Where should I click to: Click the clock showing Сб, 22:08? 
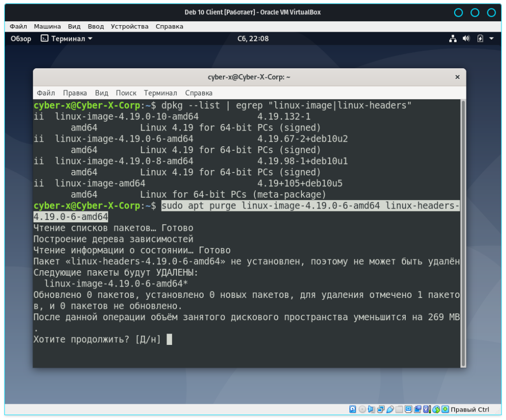[x=253, y=39]
